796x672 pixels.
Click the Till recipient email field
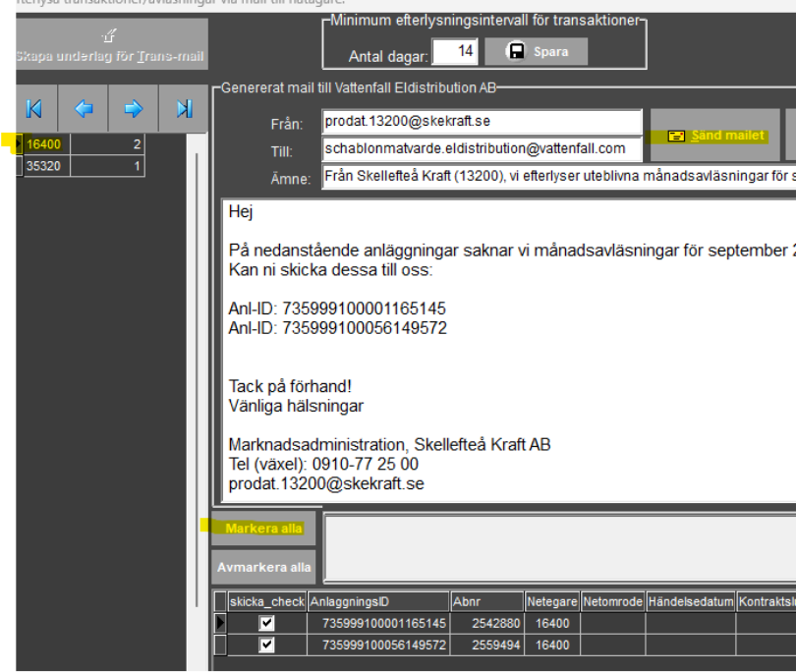(482, 148)
